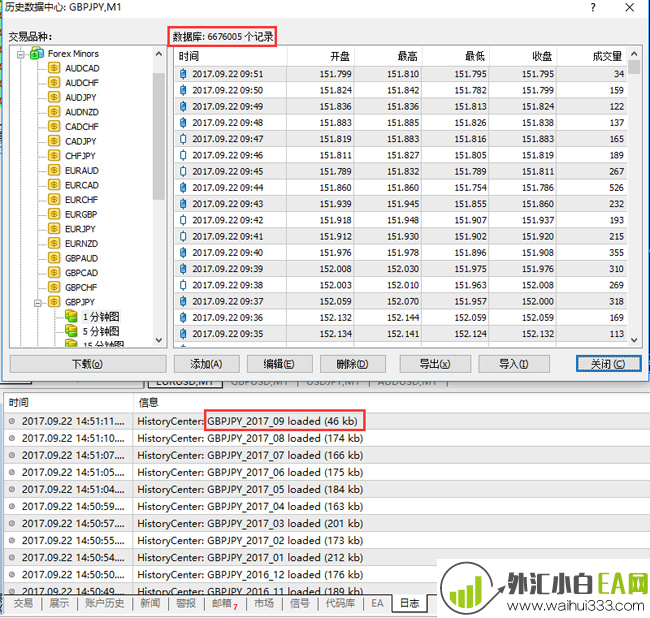Switch to the 账户历史 tab
The height and width of the screenshot is (618, 650).
pyautogui.click(x=105, y=604)
